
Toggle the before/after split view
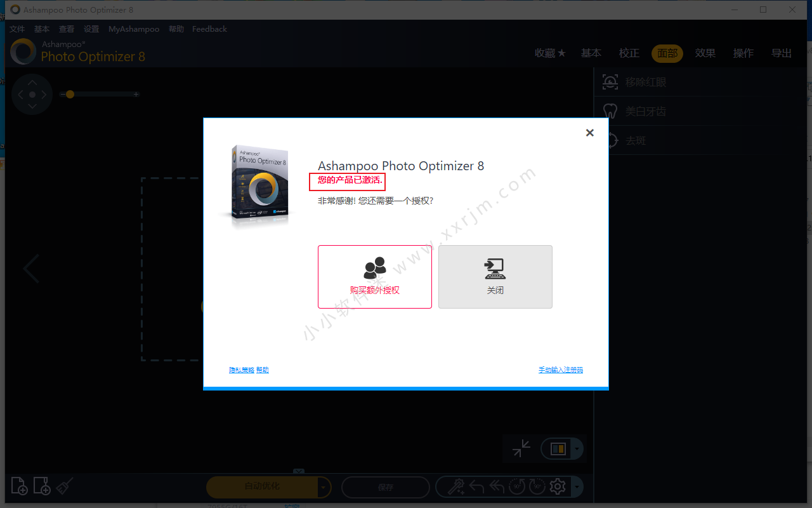tap(558, 449)
